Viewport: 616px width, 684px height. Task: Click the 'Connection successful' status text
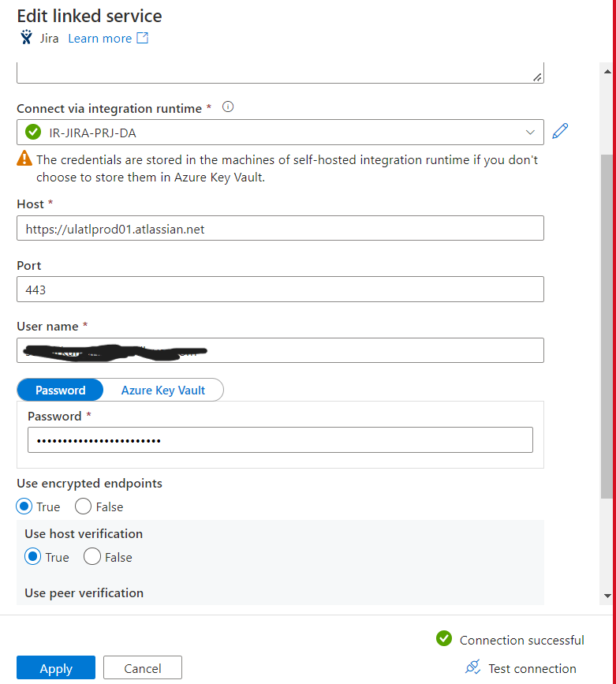point(522,640)
